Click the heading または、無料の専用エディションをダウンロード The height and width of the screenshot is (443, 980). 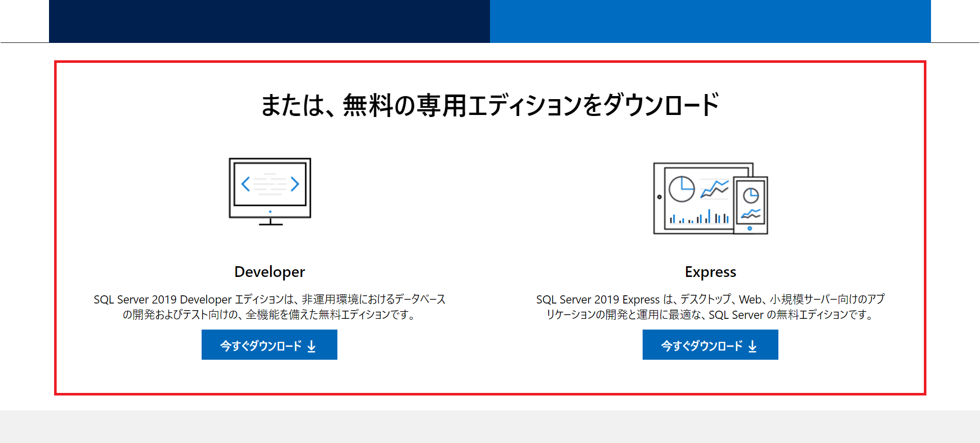click(490, 105)
